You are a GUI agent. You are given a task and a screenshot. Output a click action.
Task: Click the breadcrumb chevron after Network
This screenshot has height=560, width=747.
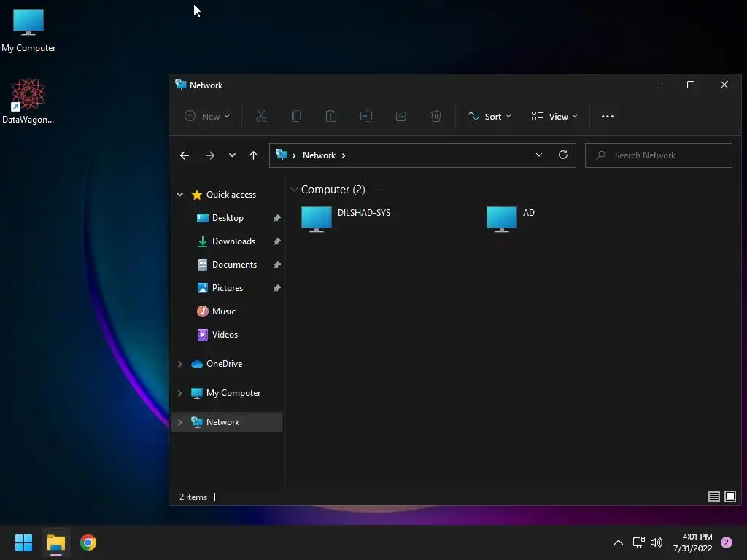pyautogui.click(x=344, y=155)
